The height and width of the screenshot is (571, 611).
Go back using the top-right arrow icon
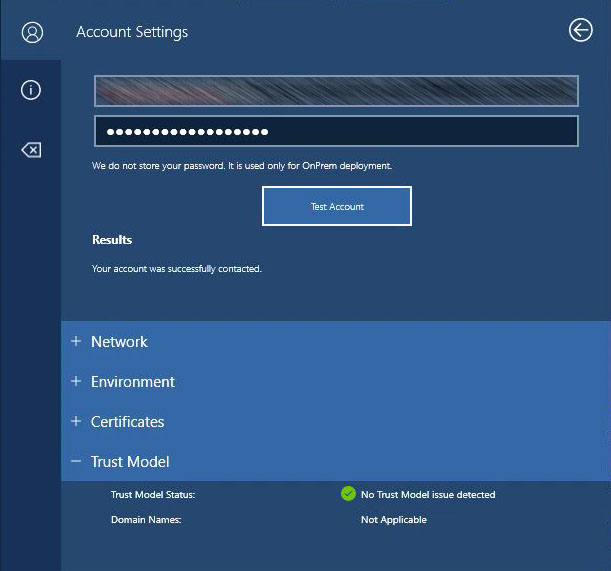coord(580,31)
